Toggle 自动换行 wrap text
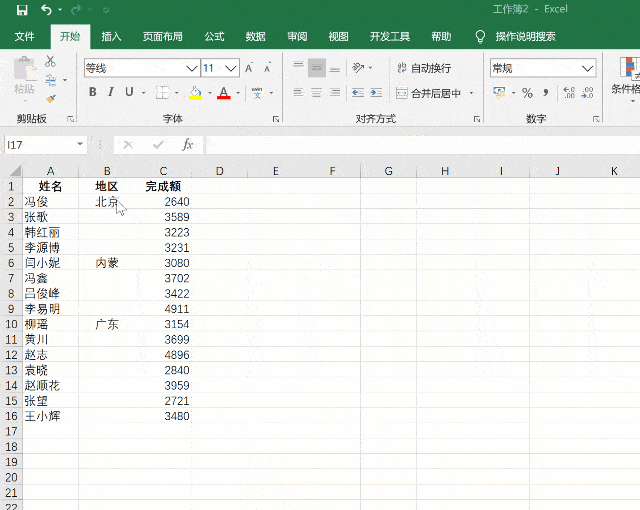Image resolution: width=640 pixels, height=510 pixels. [x=423, y=69]
